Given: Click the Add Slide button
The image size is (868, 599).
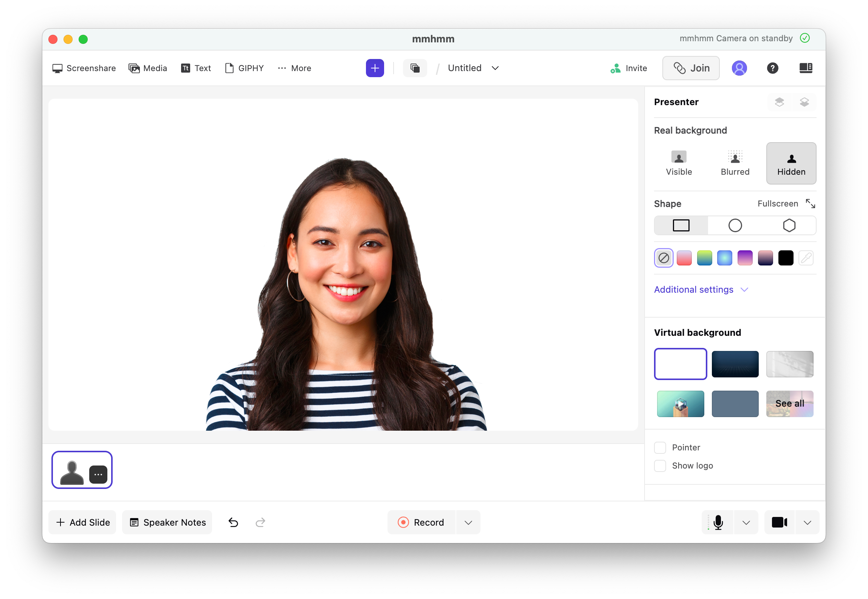Looking at the screenshot, I should pyautogui.click(x=82, y=522).
